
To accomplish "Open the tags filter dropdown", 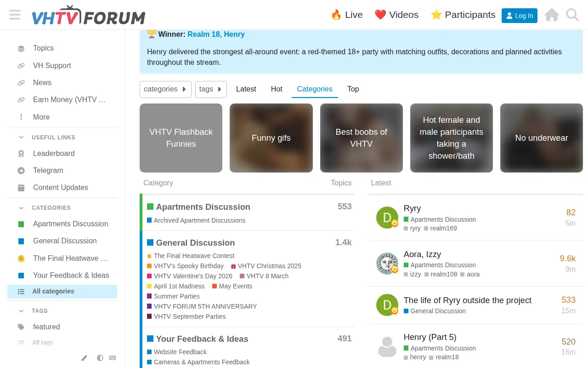I will pyautogui.click(x=211, y=89).
